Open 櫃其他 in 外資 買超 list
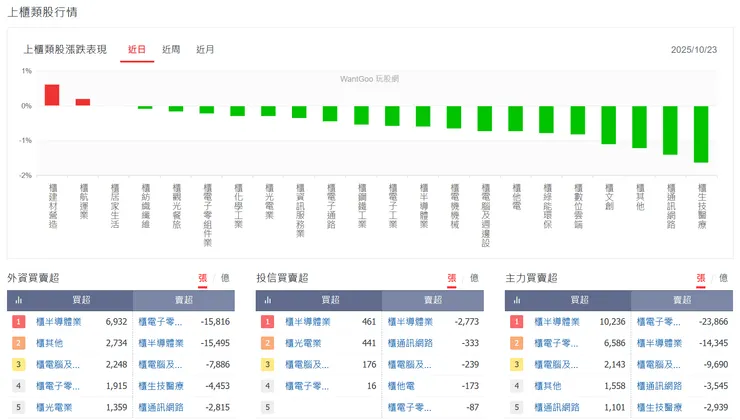Viewport: 740px width, 420px height. 50,343
